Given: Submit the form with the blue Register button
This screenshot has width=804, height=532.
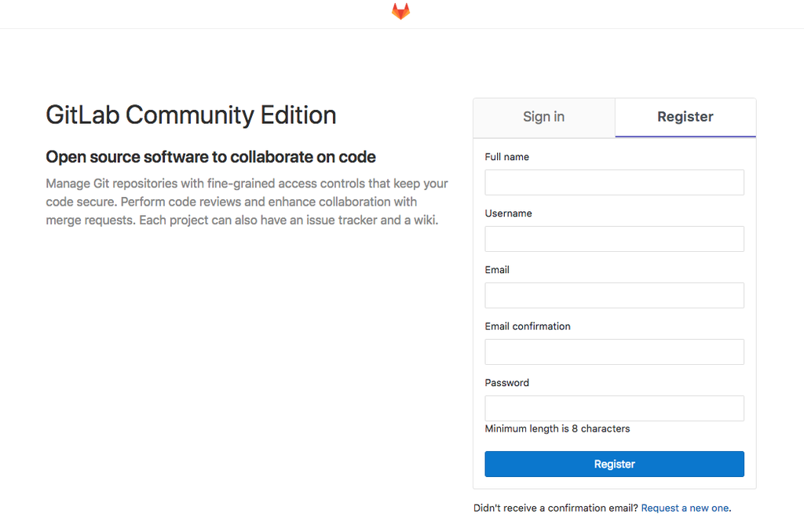Looking at the screenshot, I should [614, 464].
